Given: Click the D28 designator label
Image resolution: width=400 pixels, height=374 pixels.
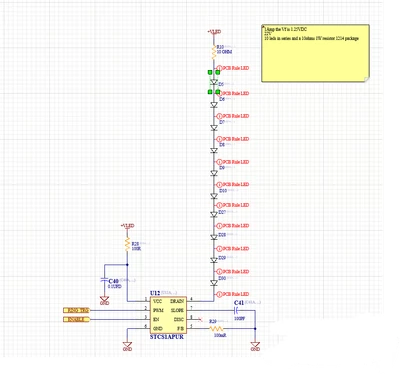Looking at the screenshot, I should [x=222, y=235].
